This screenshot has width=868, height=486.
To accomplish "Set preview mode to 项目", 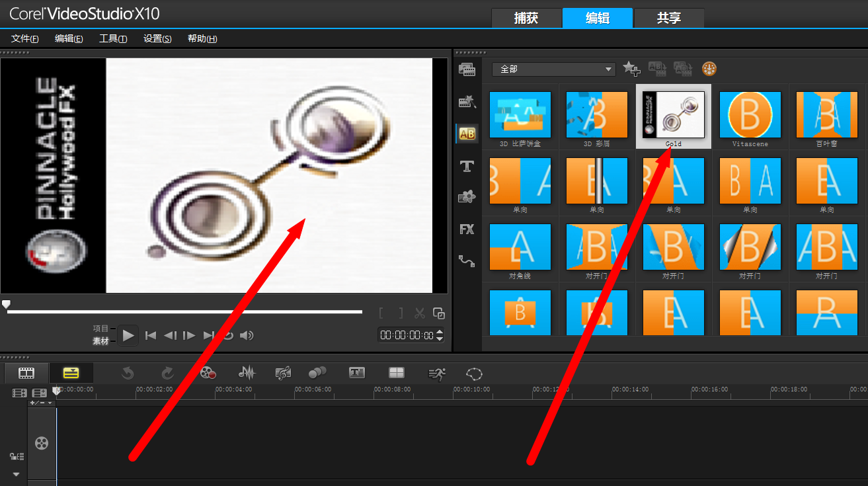I will [x=100, y=329].
